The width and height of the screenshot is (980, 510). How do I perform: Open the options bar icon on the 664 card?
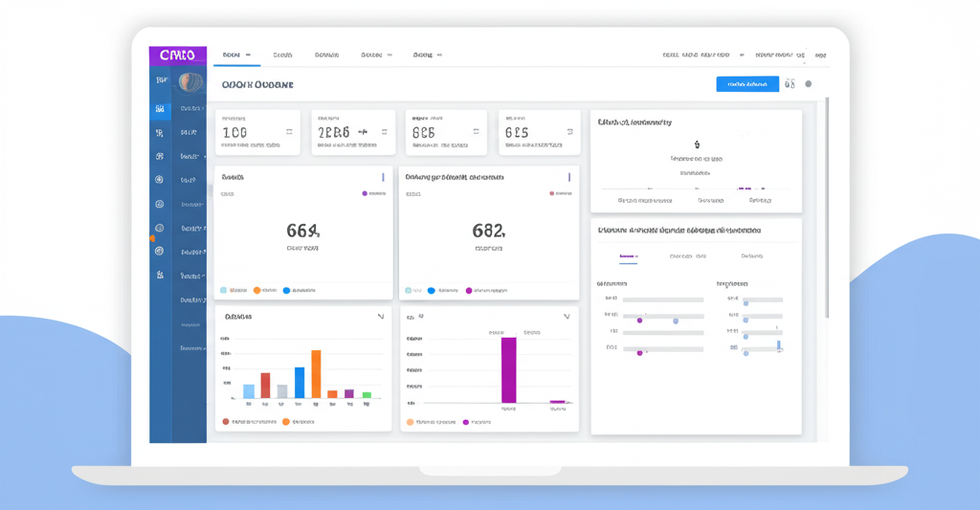[x=383, y=178]
